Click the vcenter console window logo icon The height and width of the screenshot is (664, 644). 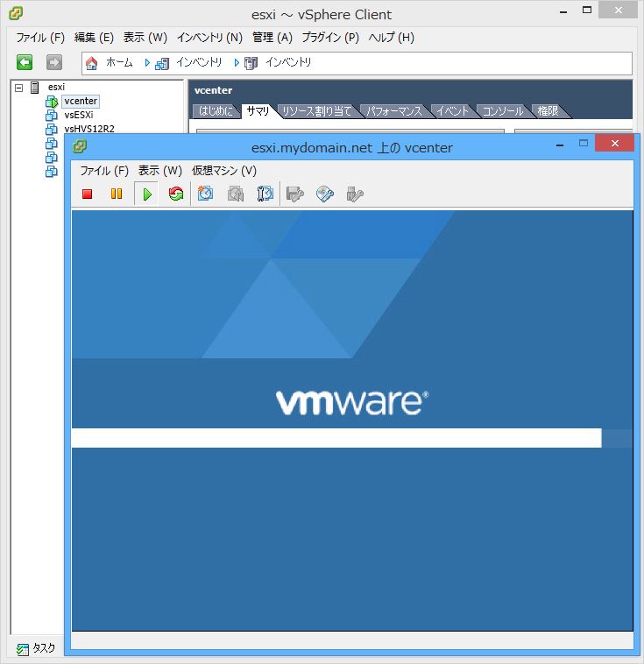click(x=79, y=147)
